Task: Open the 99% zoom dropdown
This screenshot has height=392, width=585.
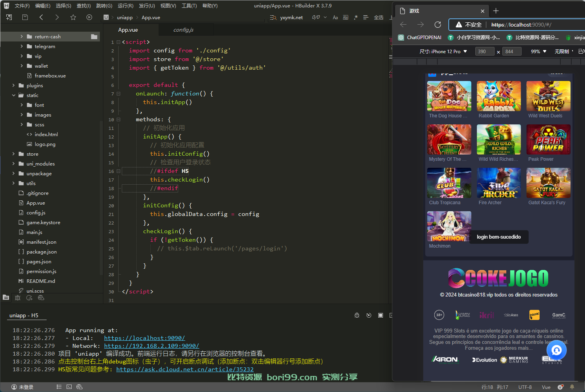Action: coord(538,52)
